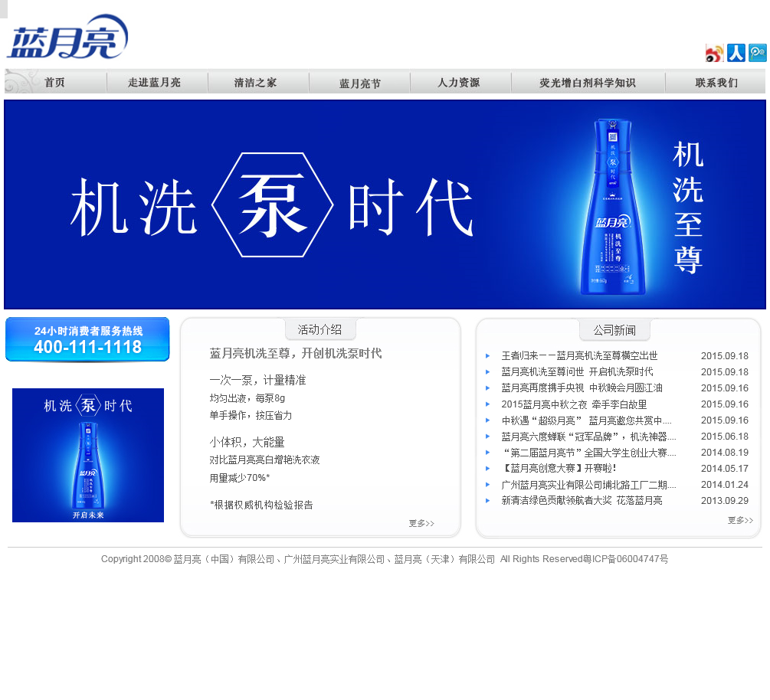Click the footer copyright company names text
The image size is (770, 700).
click(334, 559)
